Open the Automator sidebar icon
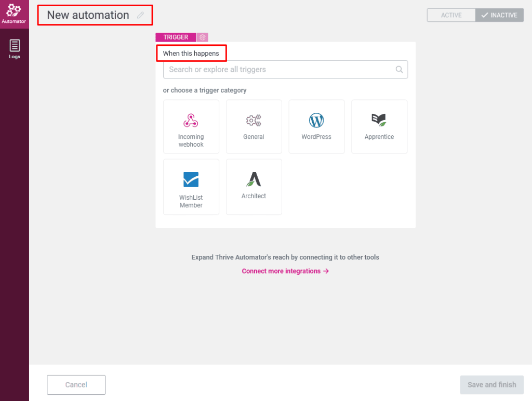532x401 pixels. 14,14
